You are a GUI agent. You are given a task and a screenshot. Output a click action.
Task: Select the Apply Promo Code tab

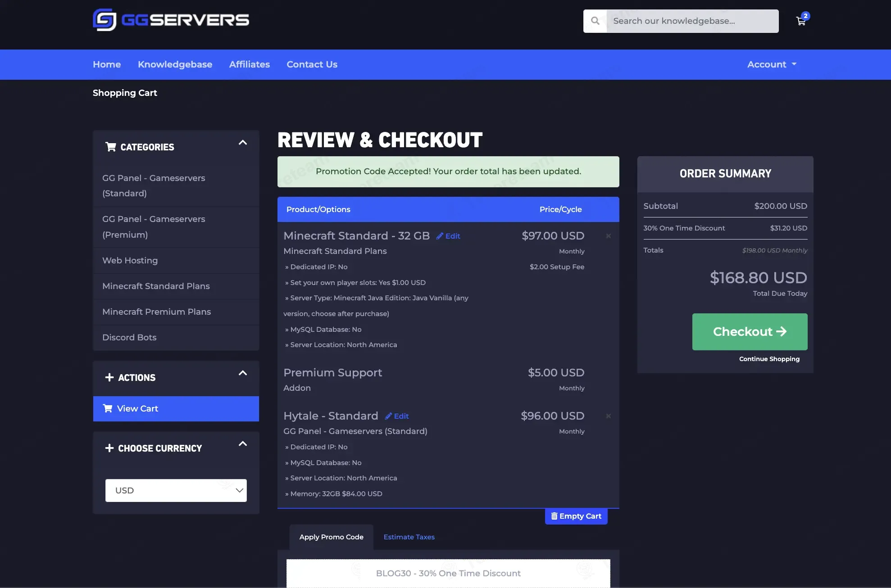coord(331,537)
